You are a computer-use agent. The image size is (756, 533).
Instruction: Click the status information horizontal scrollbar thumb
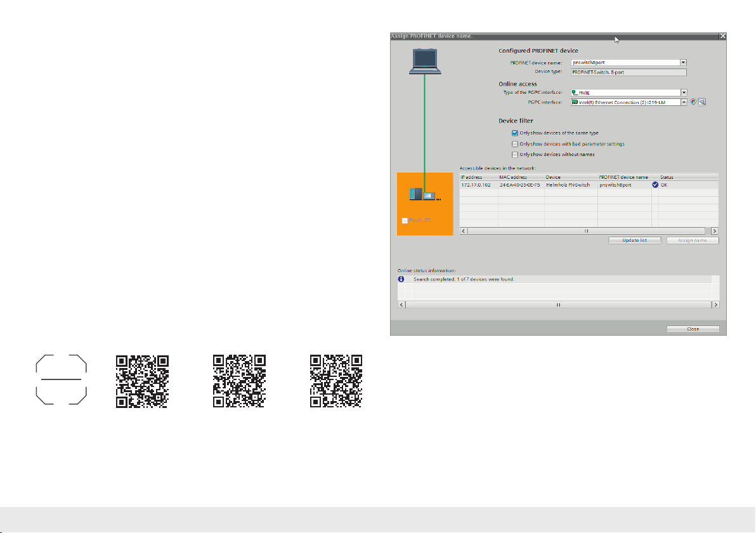coord(558,305)
